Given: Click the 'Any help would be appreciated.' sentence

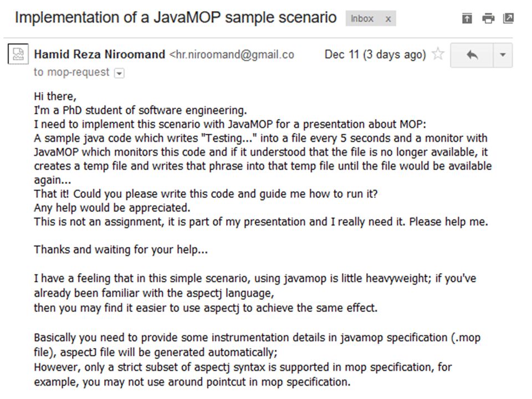Looking at the screenshot, I should coord(112,208).
